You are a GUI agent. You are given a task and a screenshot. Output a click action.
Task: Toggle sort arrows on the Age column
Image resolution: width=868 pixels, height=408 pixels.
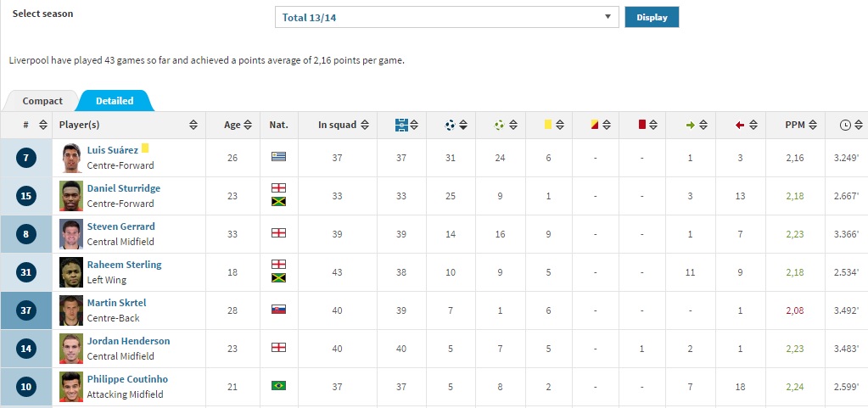pyautogui.click(x=248, y=125)
